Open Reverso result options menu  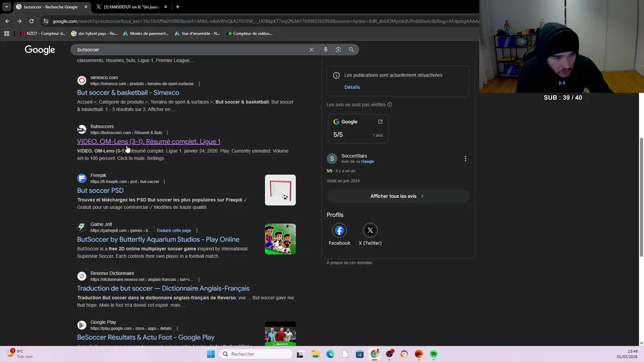coord(199,280)
